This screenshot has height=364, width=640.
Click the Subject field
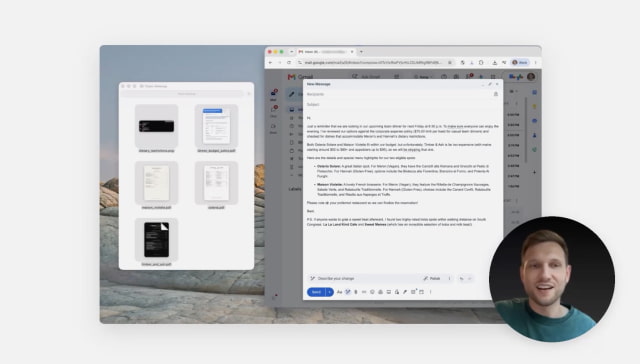[402, 105]
